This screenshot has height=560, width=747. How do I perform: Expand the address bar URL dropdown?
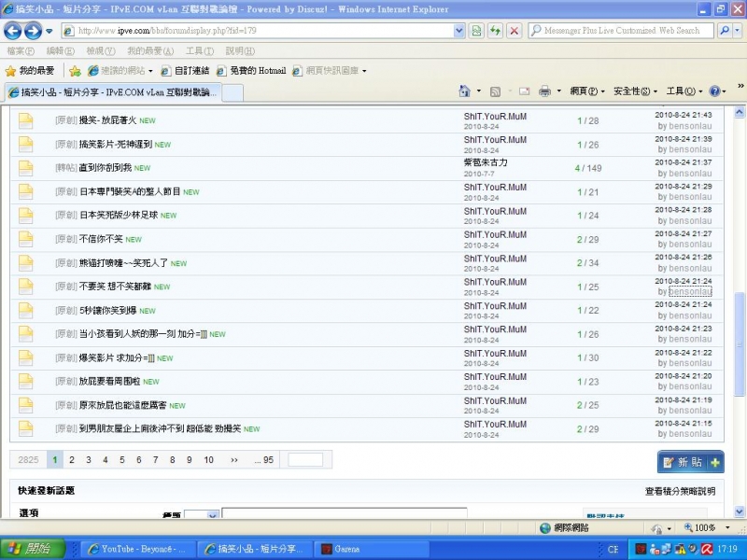(458, 31)
